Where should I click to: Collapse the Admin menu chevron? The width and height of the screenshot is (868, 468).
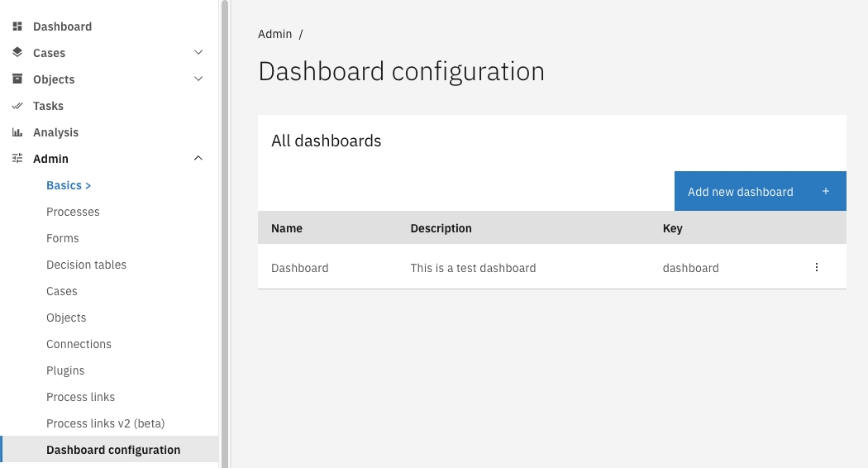[198, 159]
